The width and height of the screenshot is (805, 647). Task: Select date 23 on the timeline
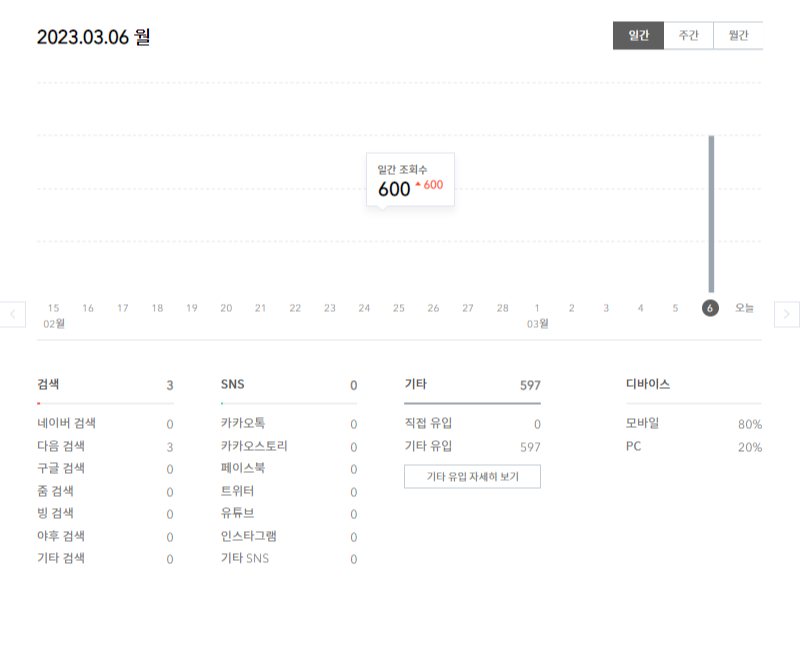[330, 308]
